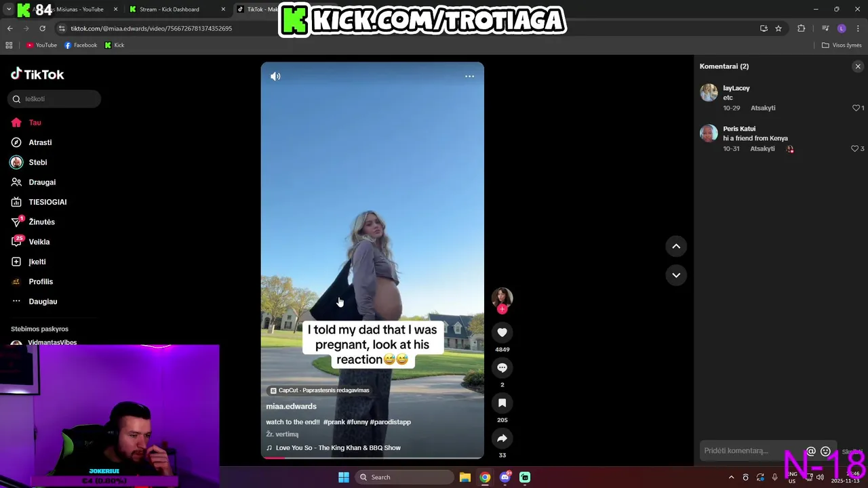
Task: Bookmark this page with the star icon
Action: click(778, 28)
